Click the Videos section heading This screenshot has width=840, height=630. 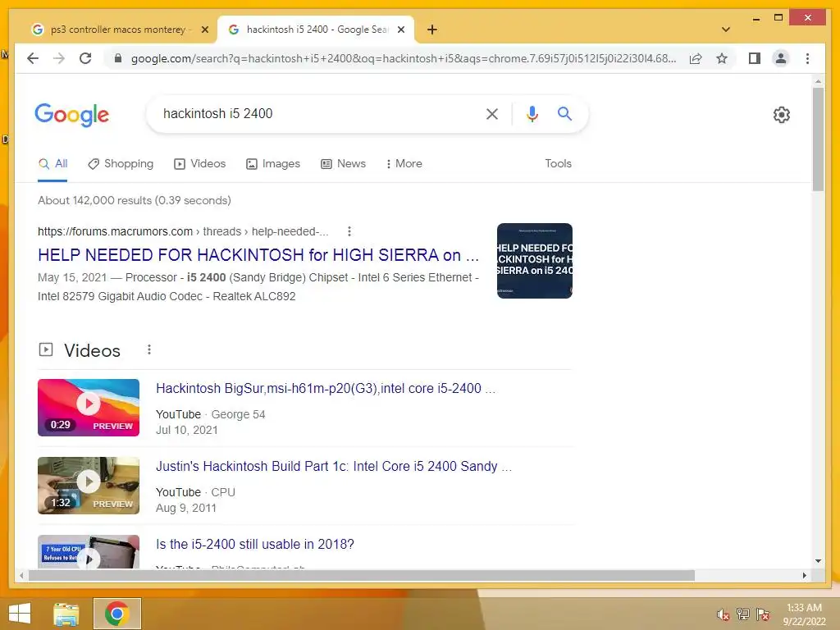click(x=92, y=350)
